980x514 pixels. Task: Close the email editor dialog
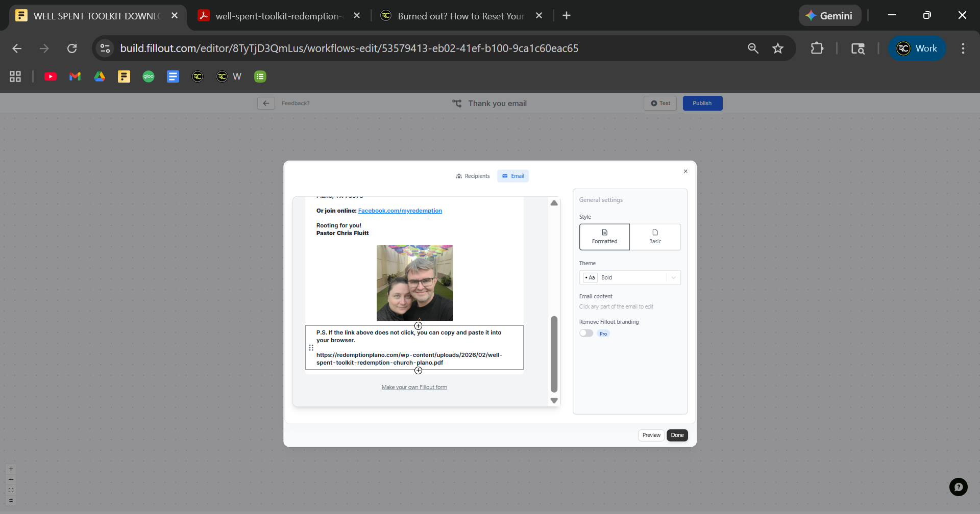[685, 171]
